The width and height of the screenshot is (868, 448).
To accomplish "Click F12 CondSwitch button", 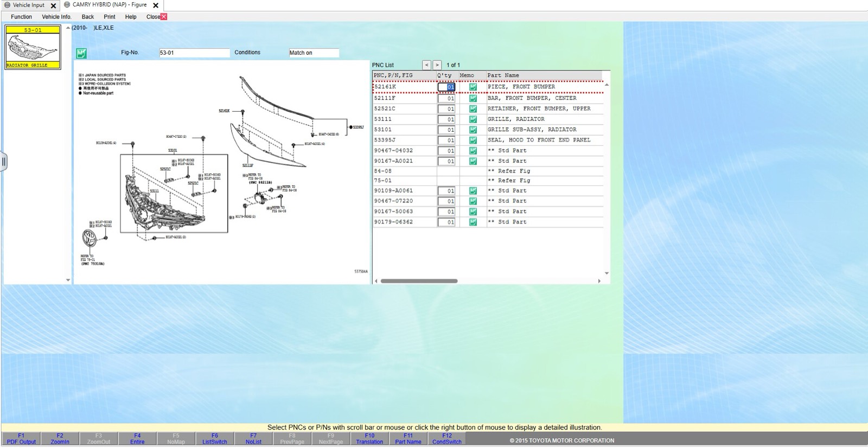I will [447, 439].
